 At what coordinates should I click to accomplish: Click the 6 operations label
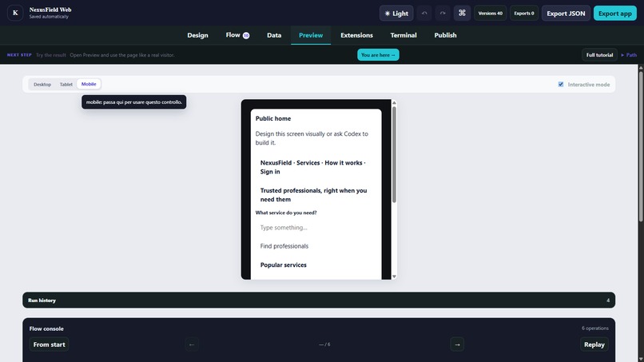point(595,328)
